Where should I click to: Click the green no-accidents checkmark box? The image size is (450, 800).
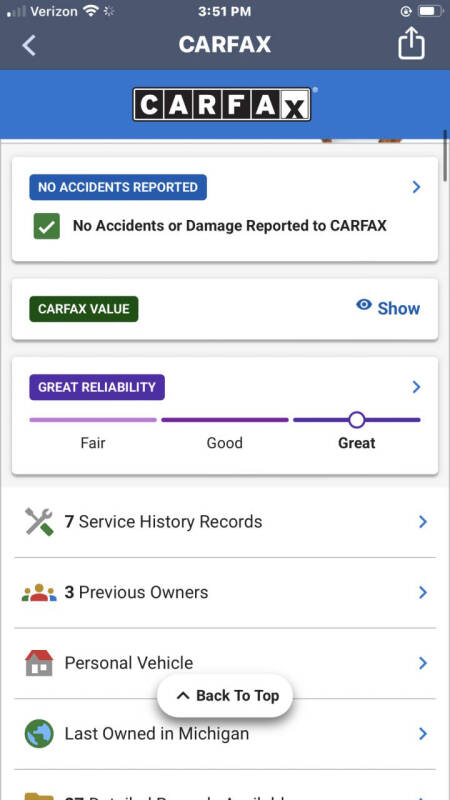pos(46,226)
